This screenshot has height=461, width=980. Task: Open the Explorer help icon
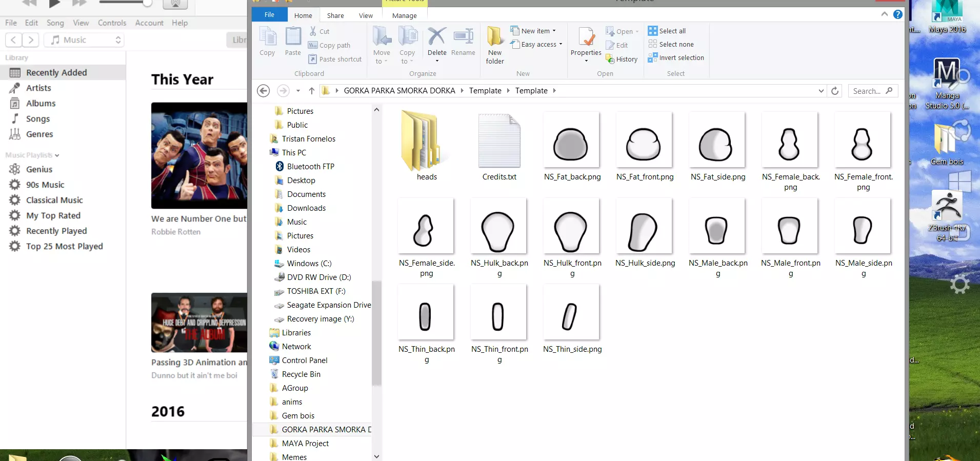tap(897, 14)
